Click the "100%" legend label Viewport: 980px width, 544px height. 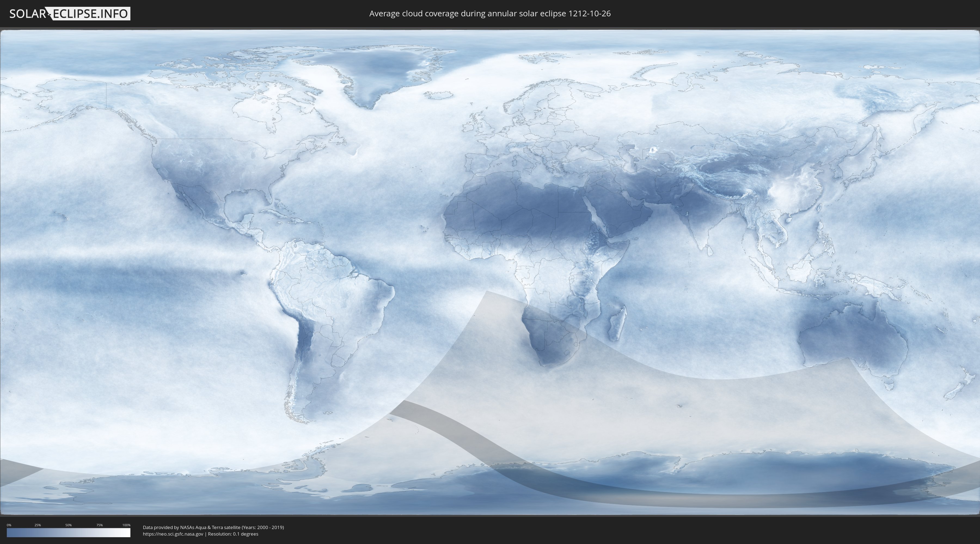[x=126, y=525]
